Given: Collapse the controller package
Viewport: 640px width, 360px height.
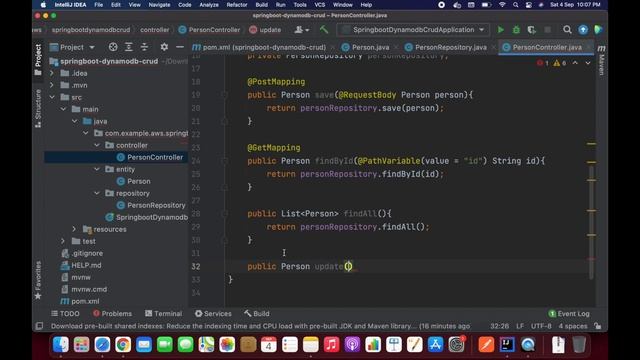Looking at the screenshot, I should 97,145.
